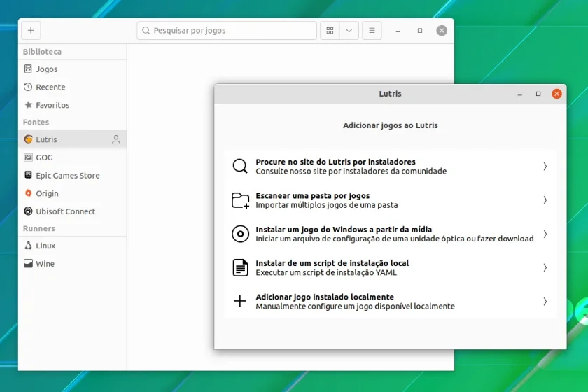Open the view options dropdown arrow
588x392 pixels.
[349, 30]
